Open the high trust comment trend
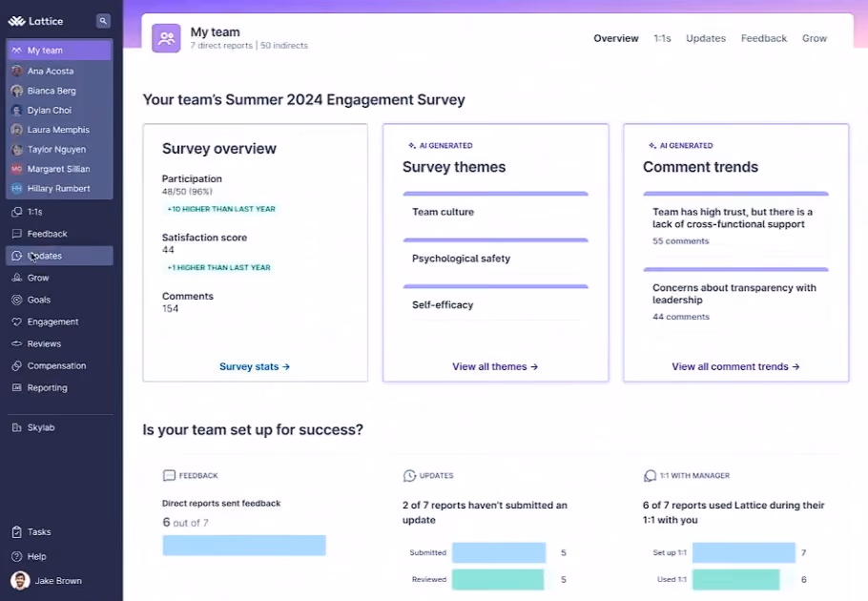Screen dimensions: 868x601 (x=735, y=222)
